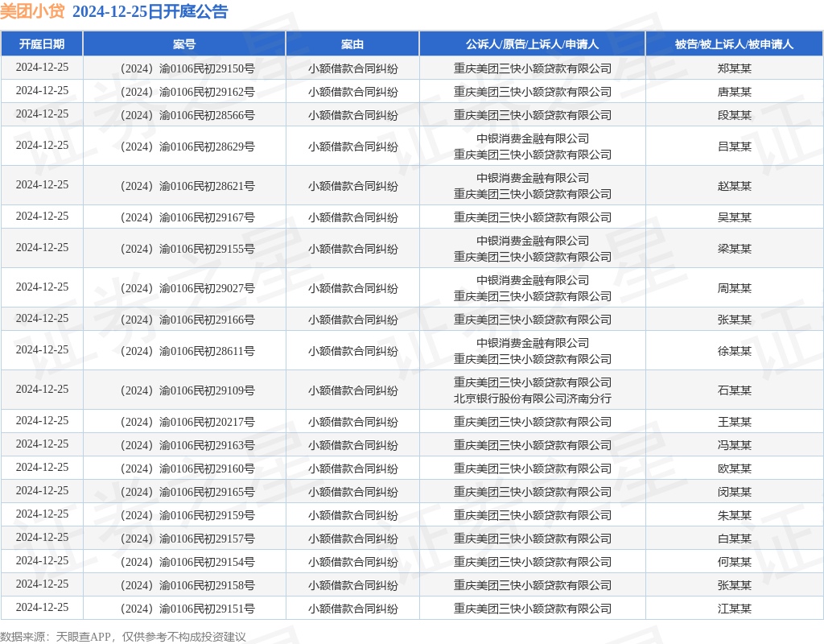Click 中银消费金融有限公司 in the 28621号 row

point(533,178)
